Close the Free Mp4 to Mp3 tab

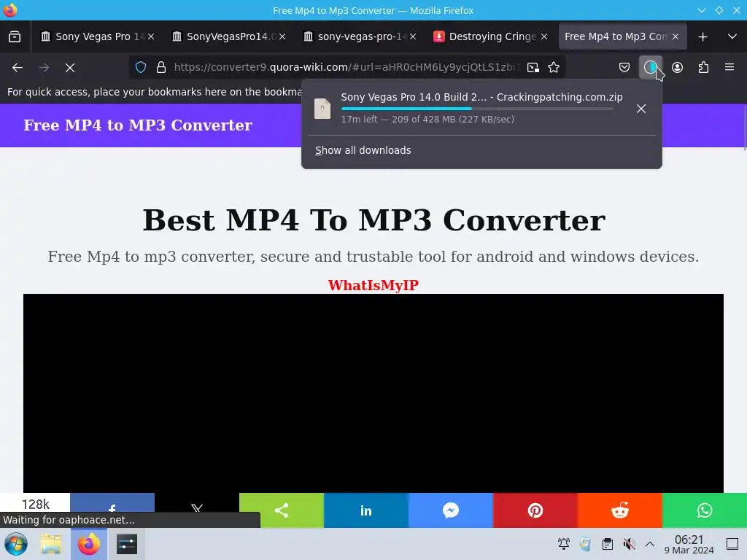pos(676,36)
